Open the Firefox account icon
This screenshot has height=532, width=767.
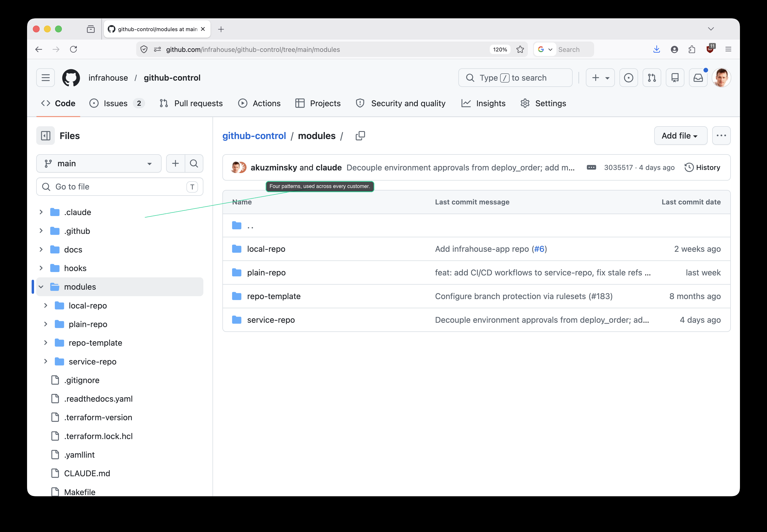coord(674,49)
